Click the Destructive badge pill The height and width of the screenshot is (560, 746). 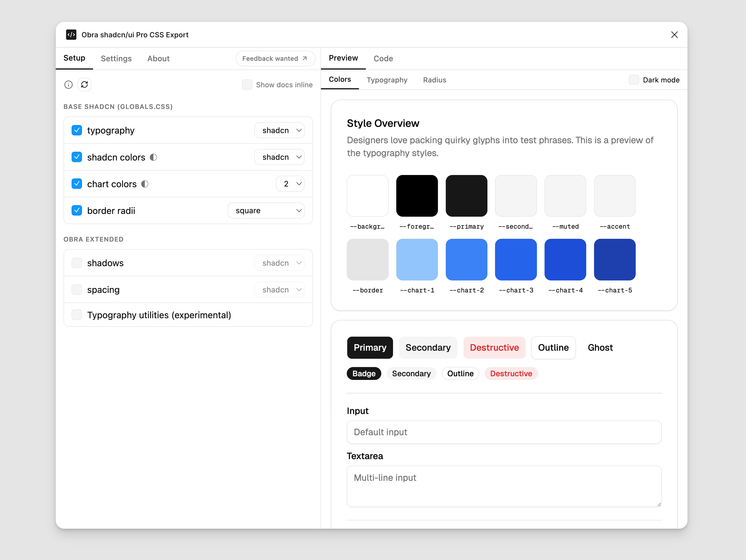coord(511,373)
